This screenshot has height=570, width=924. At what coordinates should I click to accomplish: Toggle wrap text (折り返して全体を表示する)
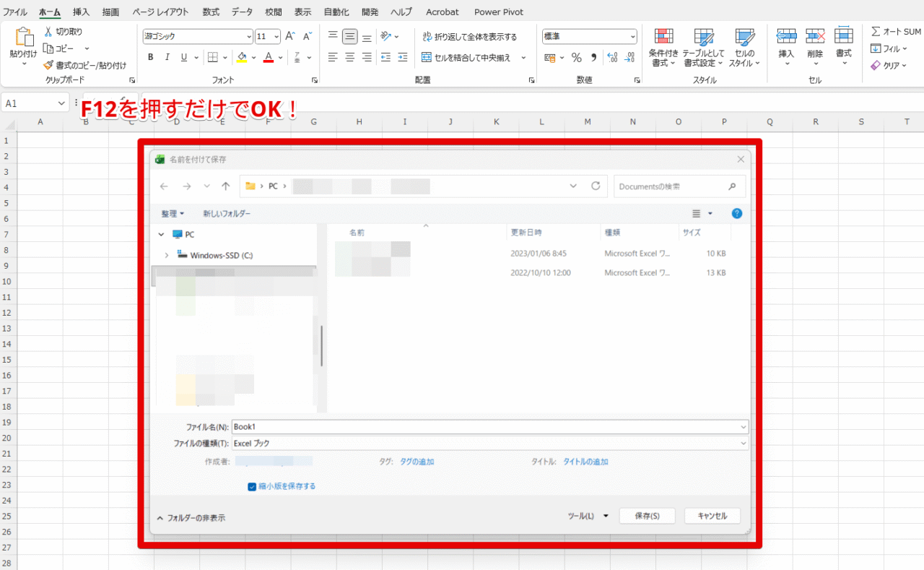(x=469, y=37)
